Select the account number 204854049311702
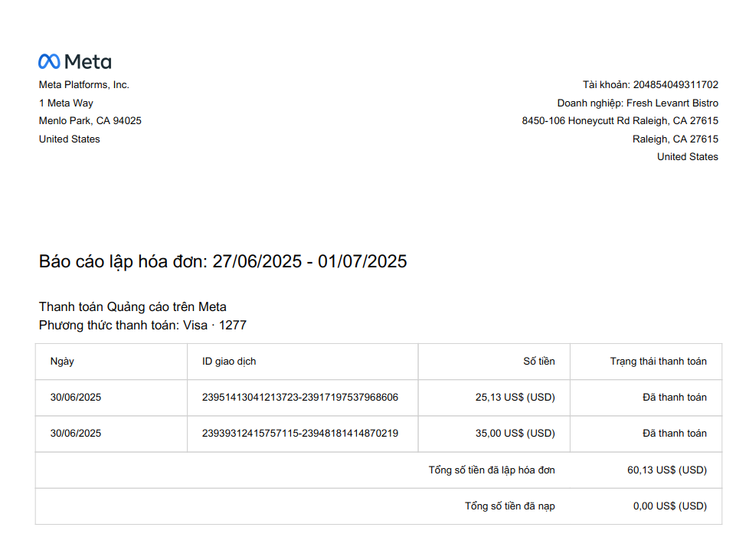The image size is (749, 560). point(675,84)
